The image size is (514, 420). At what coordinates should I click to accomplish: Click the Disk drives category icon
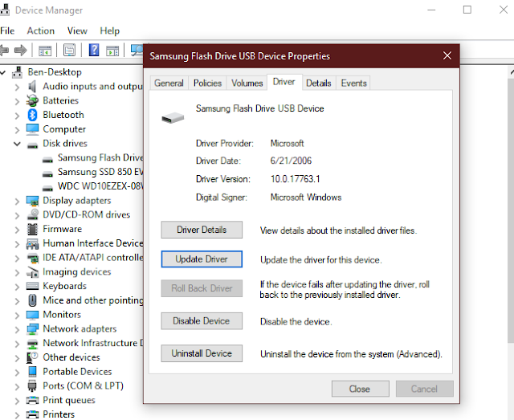point(32,145)
